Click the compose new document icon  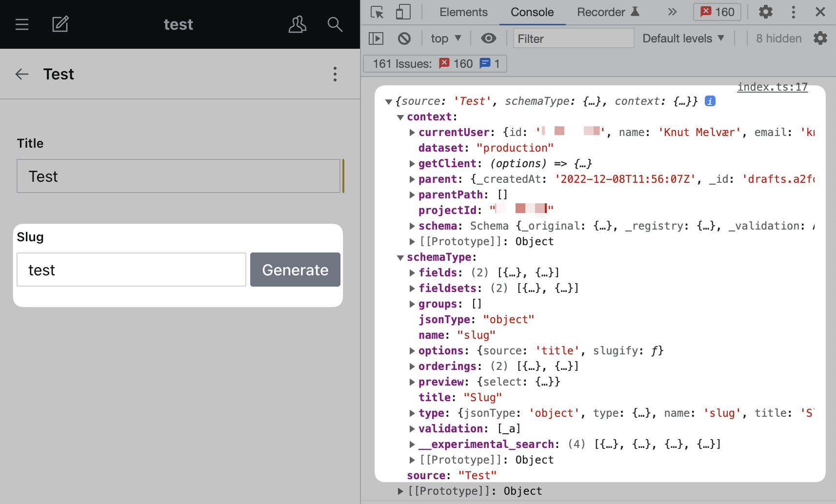pyautogui.click(x=60, y=24)
